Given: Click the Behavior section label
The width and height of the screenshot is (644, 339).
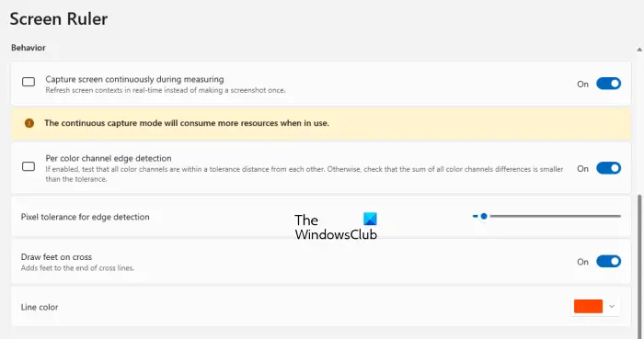Looking at the screenshot, I should [29, 48].
